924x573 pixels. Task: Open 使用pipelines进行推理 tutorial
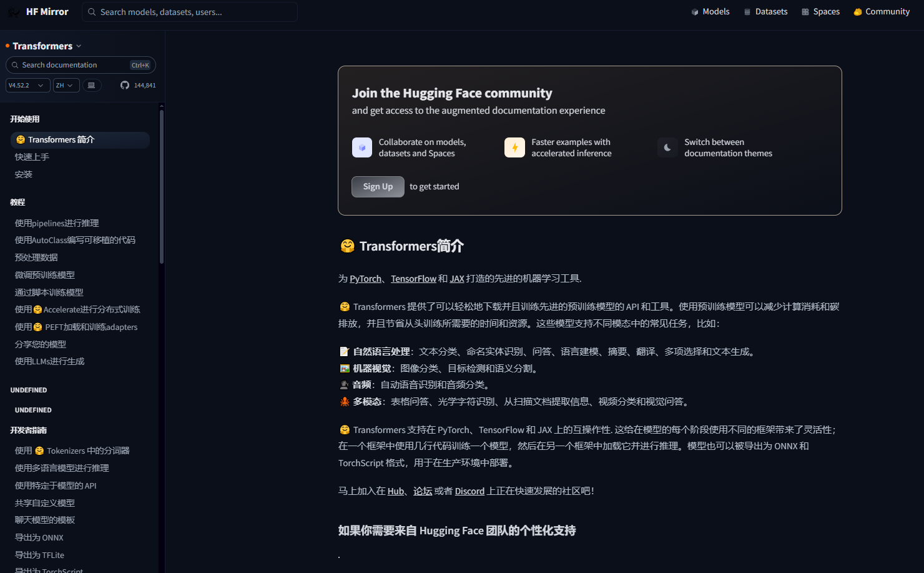pyautogui.click(x=57, y=223)
